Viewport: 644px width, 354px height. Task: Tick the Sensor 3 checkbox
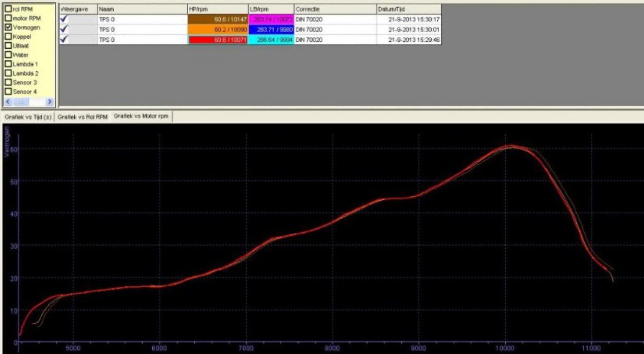point(8,82)
